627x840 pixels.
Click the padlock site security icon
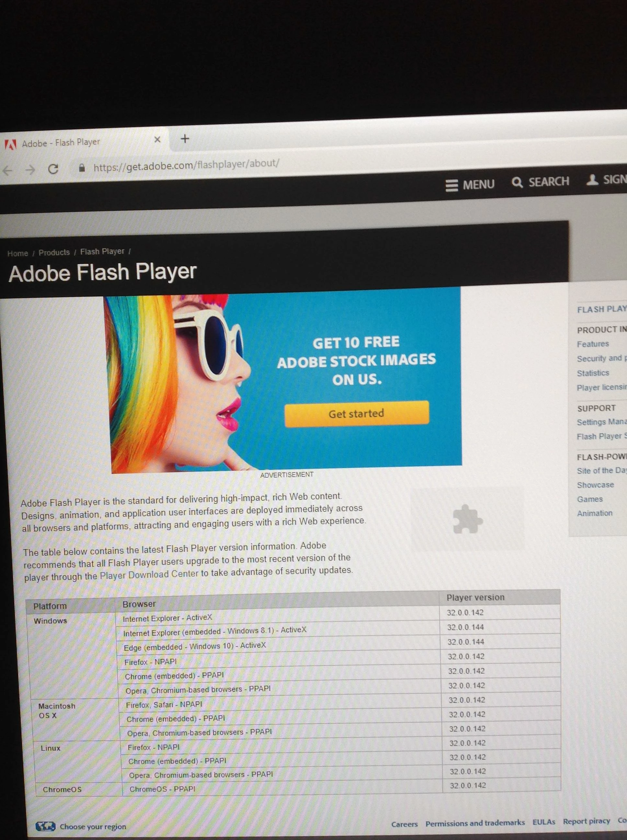[x=81, y=168]
